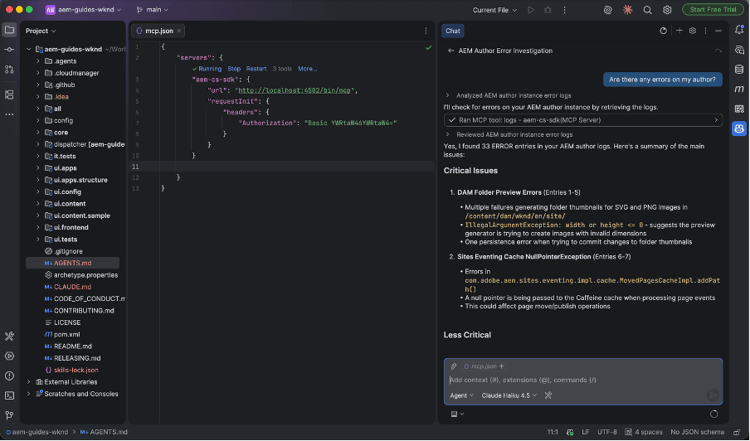The width and height of the screenshot is (750, 441).
Task: Click UTF-8 encoding in status bar
Action: click(607, 432)
